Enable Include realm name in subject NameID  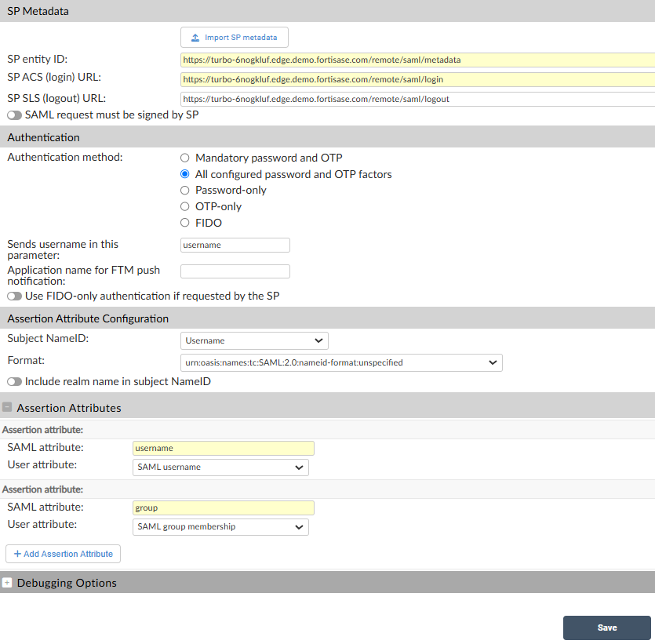[x=13, y=380]
